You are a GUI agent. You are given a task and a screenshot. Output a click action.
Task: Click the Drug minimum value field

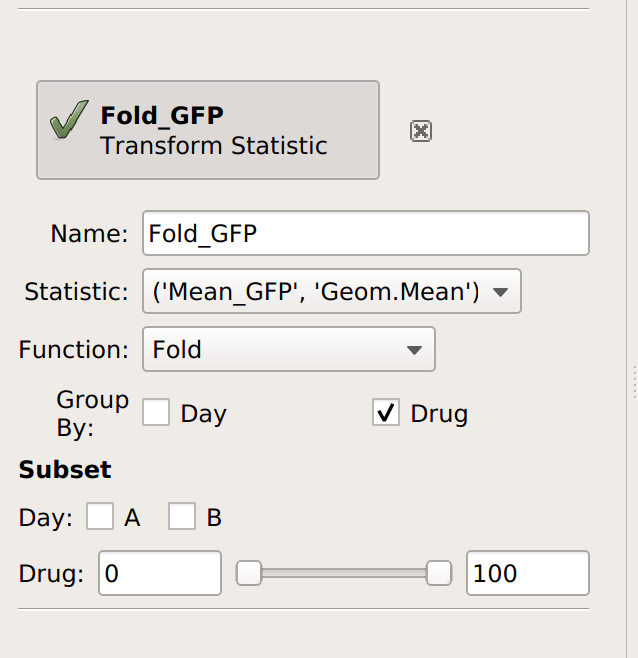click(x=160, y=573)
